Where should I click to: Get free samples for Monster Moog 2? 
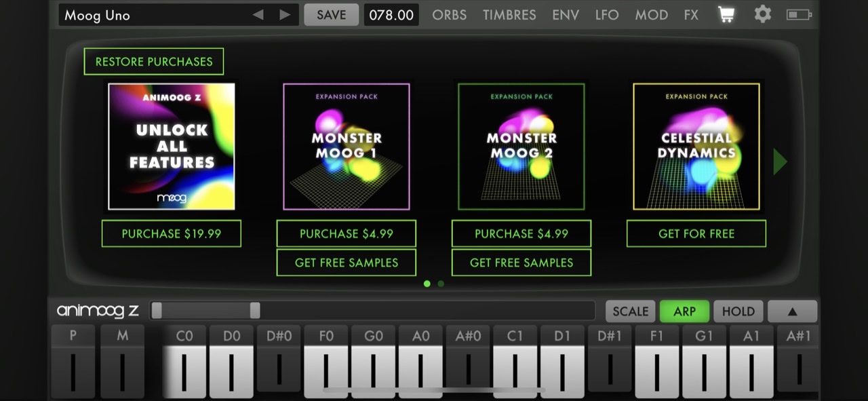tap(521, 263)
